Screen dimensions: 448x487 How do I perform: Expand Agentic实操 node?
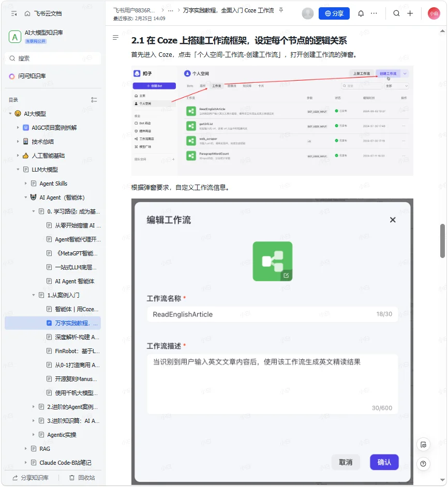(x=34, y=435)
